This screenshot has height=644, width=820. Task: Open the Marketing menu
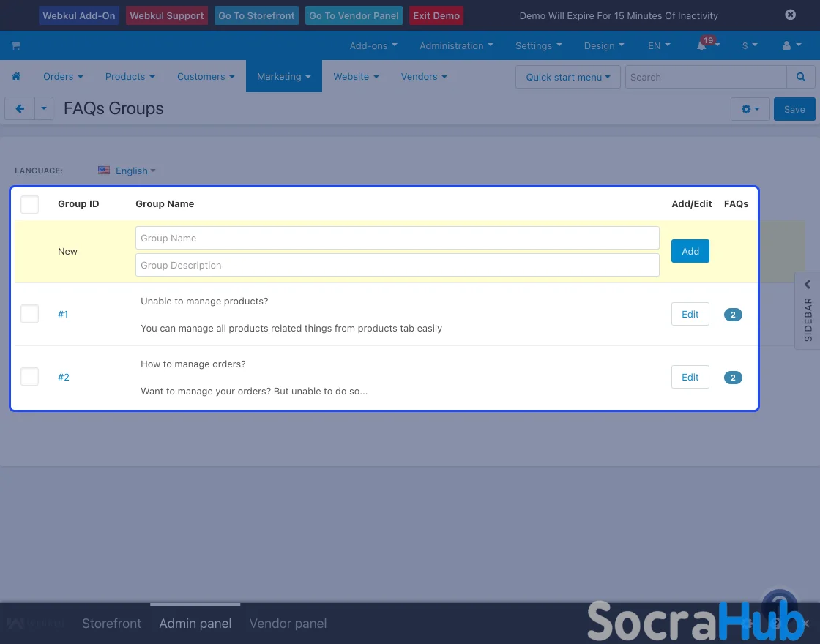click(283, 77)
